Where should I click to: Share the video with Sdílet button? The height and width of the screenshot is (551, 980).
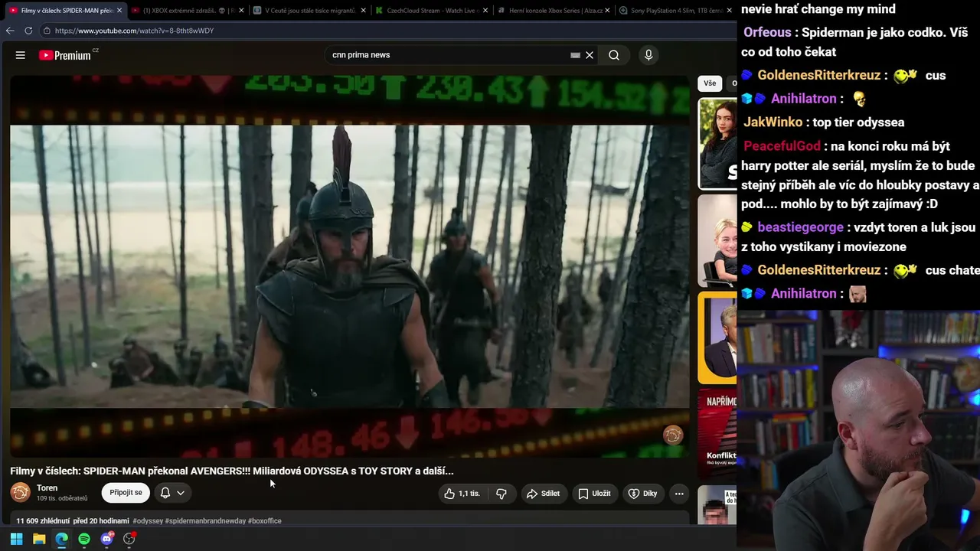[543, 494]
